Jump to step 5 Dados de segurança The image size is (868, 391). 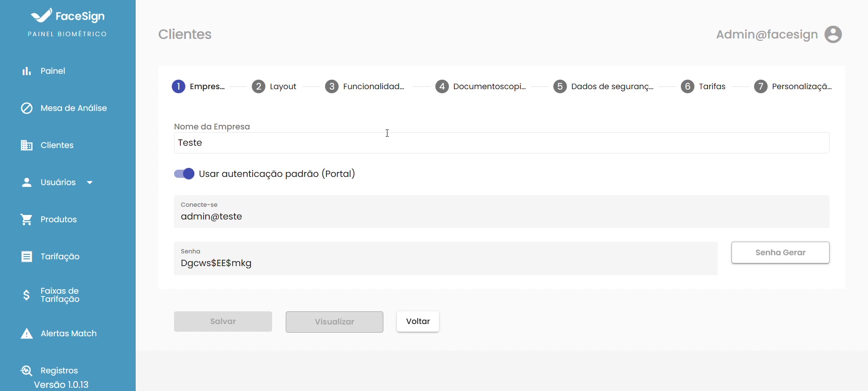(603, 86)
